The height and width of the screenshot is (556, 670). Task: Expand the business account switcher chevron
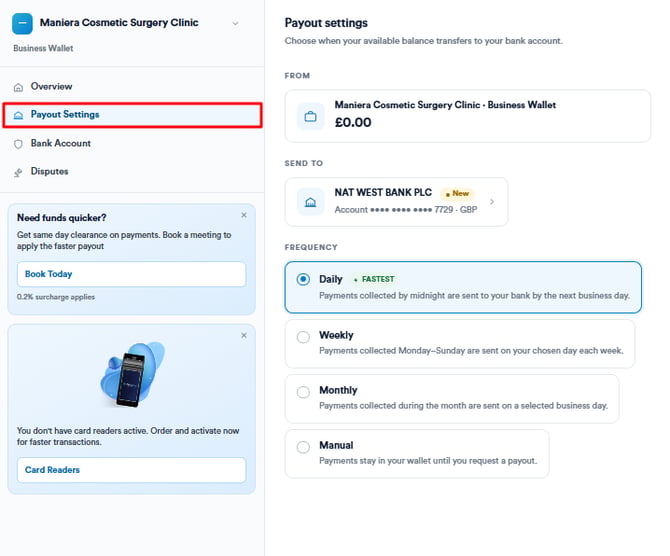(235, 24)
